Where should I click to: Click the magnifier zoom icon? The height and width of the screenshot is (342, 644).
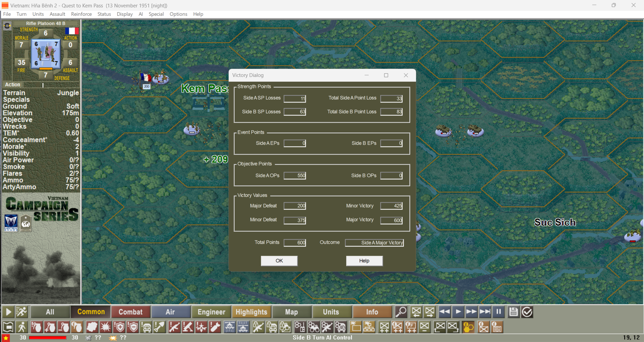pyautogui.click(x=401, y=312)
